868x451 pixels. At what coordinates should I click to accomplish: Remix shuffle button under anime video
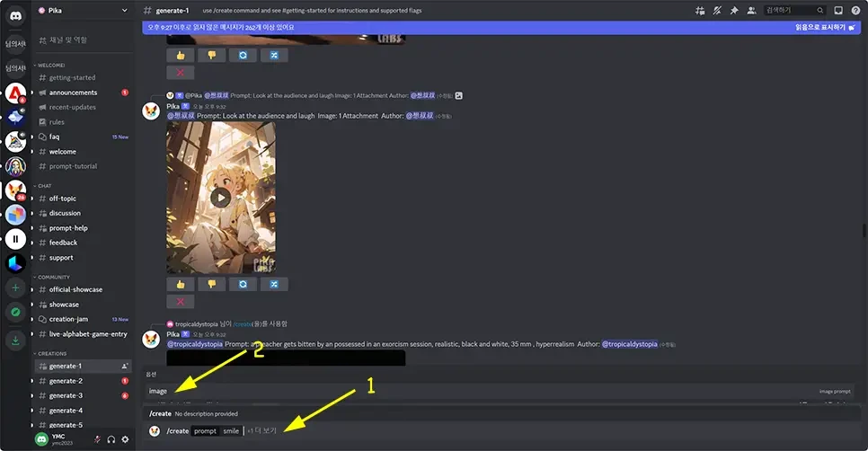(274, 285)
